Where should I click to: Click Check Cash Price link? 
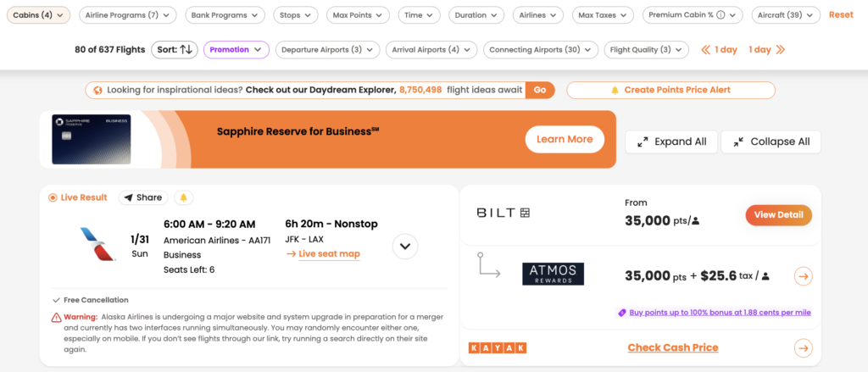(x=672, y=347)
